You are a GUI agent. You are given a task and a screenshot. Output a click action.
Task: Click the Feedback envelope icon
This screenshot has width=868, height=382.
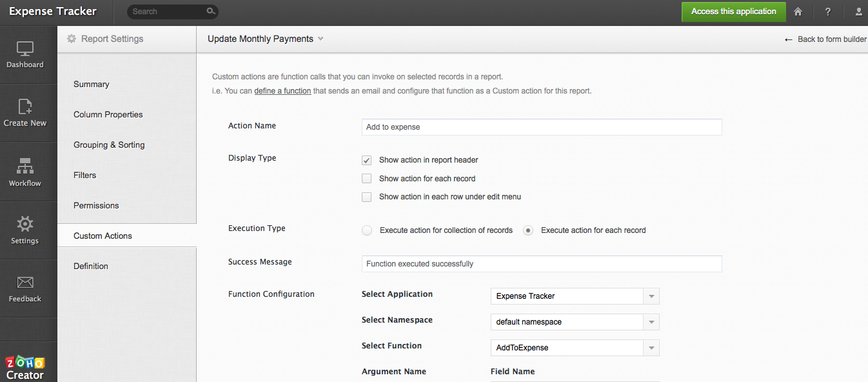[25, 283]
